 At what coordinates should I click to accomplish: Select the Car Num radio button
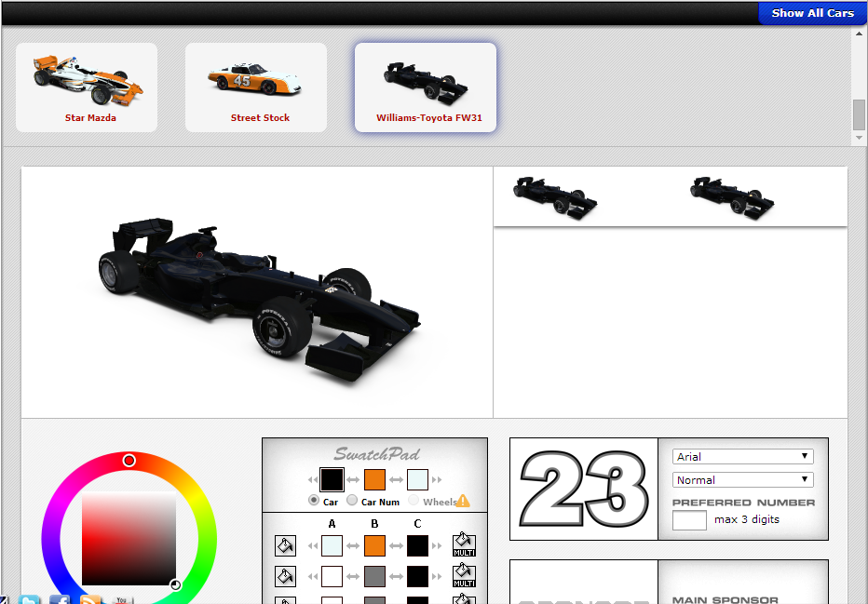352,501
